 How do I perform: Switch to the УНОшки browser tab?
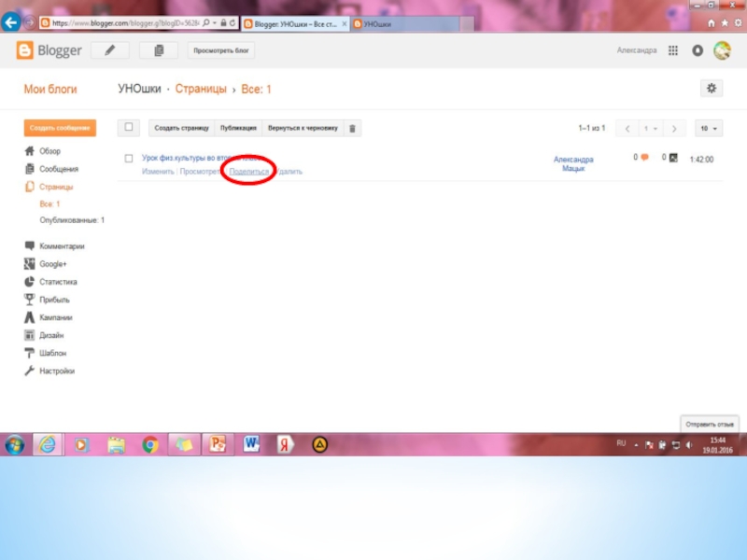407,24
